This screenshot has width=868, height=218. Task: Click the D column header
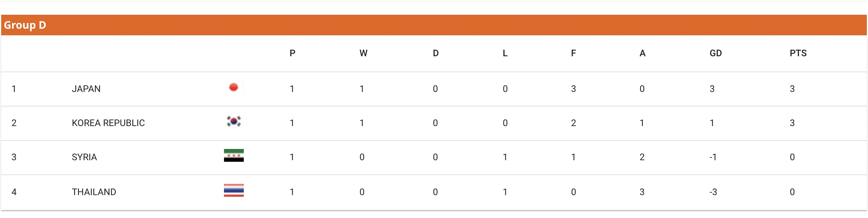point(436,53)
